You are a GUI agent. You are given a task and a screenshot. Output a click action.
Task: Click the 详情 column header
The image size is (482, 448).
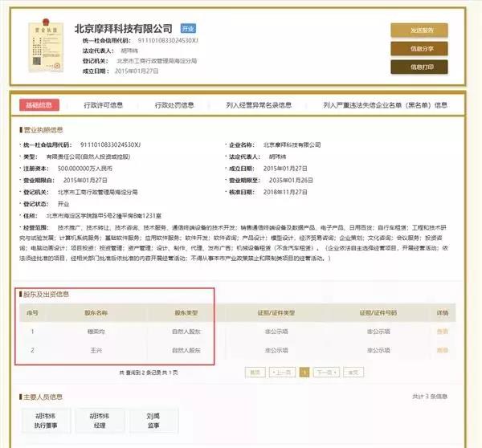pyautogui.click(x=443, y=313)
